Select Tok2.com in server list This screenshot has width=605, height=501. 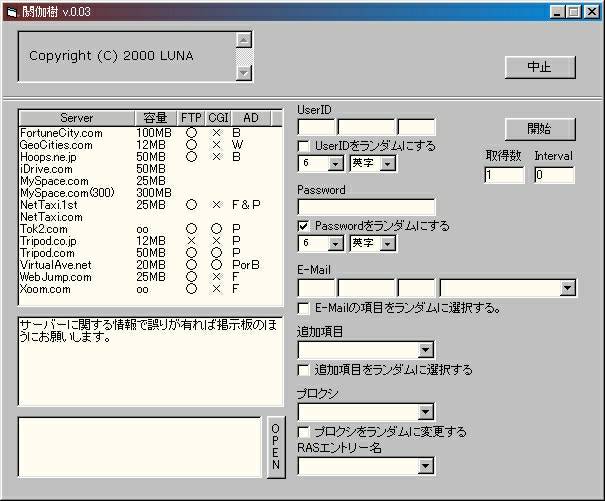tap(150, 229)
